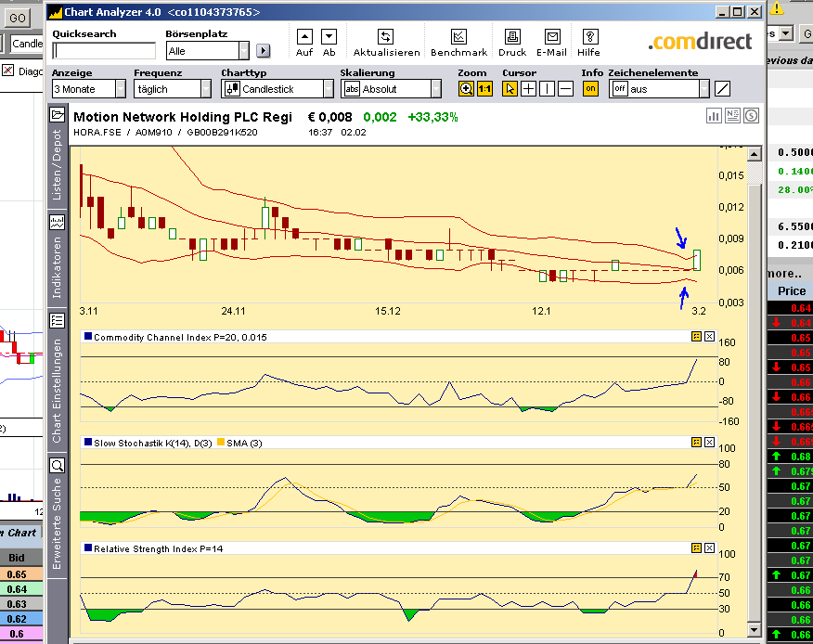The height and width of the screenshot is (644, 813).
Task: Click the scrollbar up arrow
Action: (x=755, y=153)
